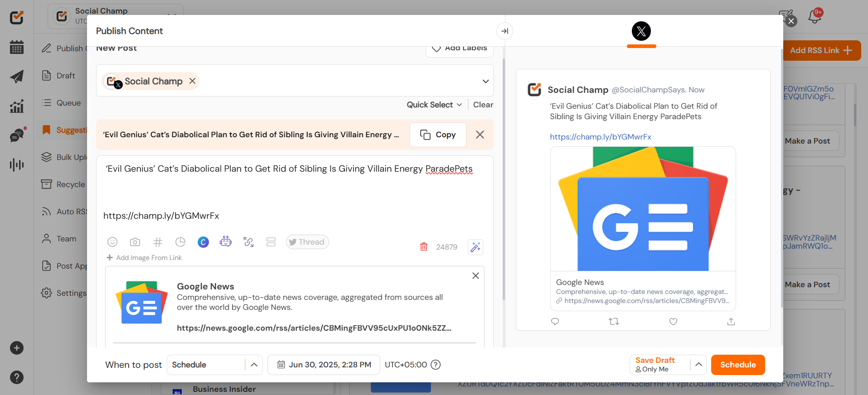Open Recycle in background menu
The height and width of the screenshot is (395, 868).
63,184
